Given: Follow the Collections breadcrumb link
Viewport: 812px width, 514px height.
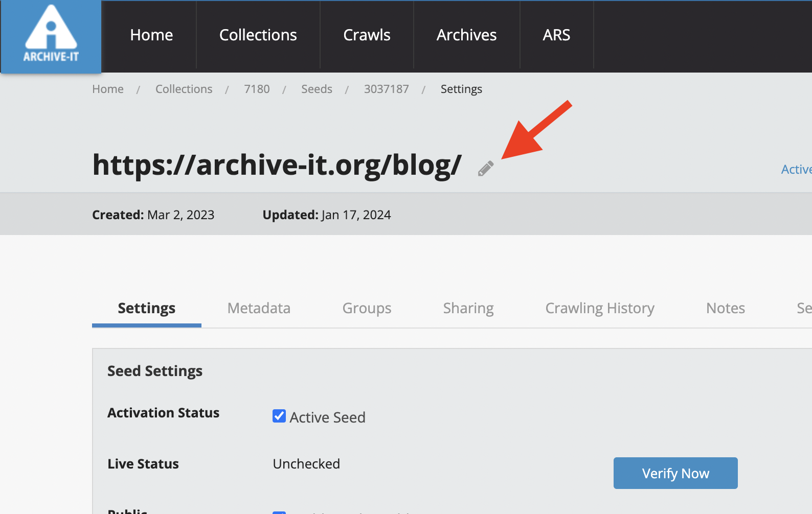Looking at the screenshot, I should [x=184, y=89].
